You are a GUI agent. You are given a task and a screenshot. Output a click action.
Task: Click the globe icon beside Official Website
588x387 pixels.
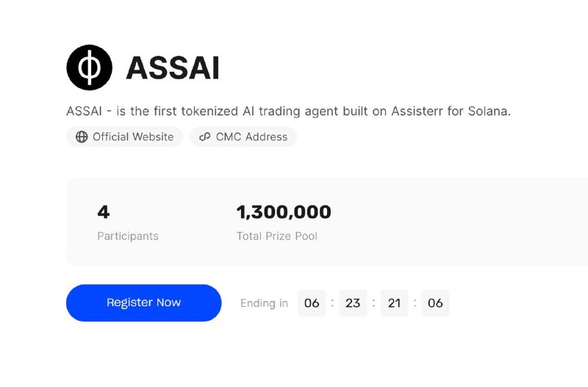(x=82, y=137)
